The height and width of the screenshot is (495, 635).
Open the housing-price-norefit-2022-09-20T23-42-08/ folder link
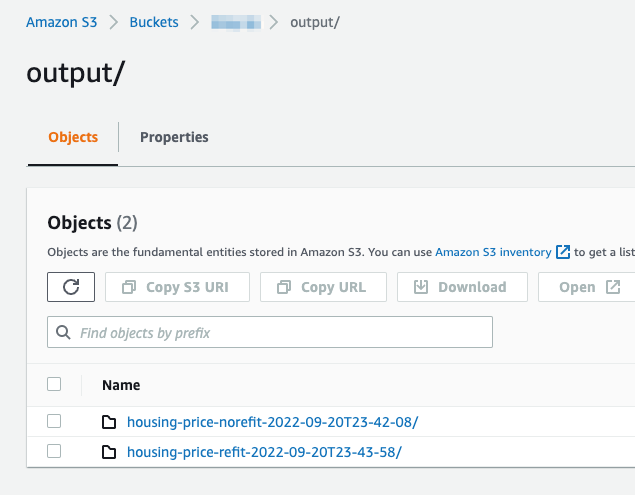click(272, 422)
